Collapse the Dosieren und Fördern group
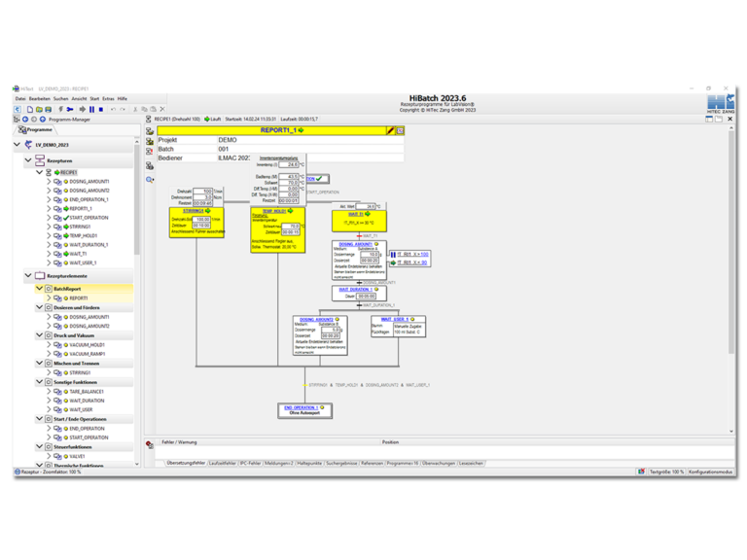This screenshot has height=560, width=747. [40, 307]
